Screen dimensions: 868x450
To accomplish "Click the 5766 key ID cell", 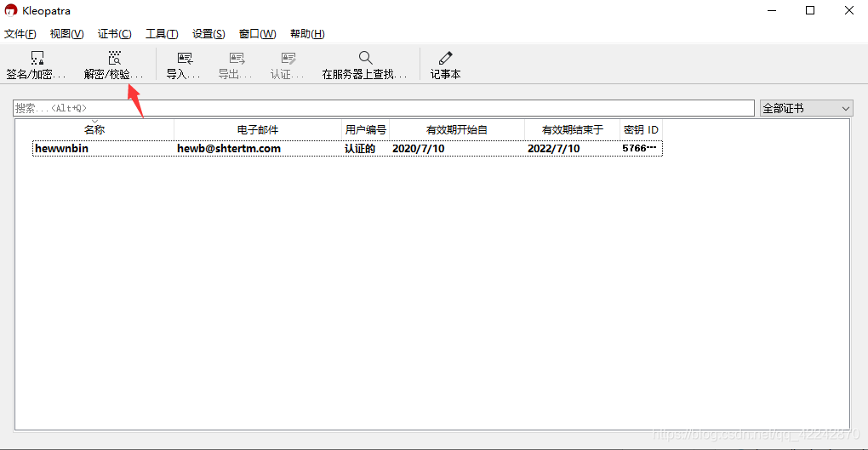I will click(639, 148).
